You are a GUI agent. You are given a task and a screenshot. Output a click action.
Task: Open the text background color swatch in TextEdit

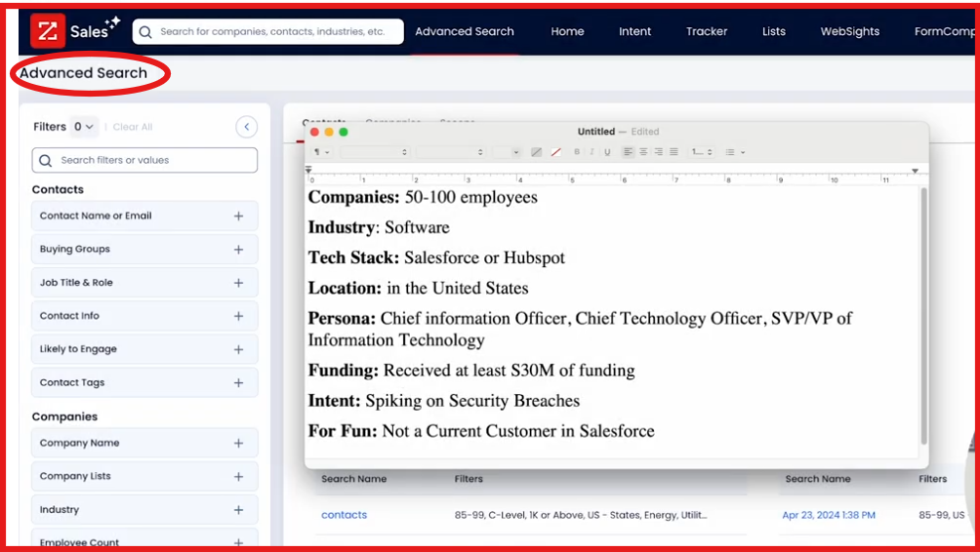click(x=555, y=152)
